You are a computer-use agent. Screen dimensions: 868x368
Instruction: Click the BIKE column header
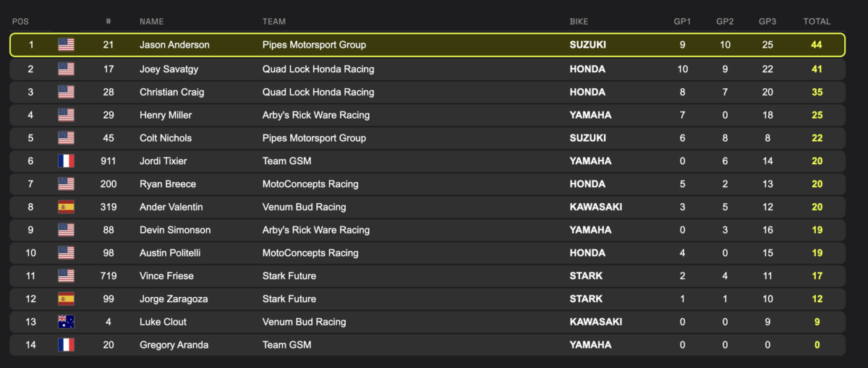coord(579,22)
